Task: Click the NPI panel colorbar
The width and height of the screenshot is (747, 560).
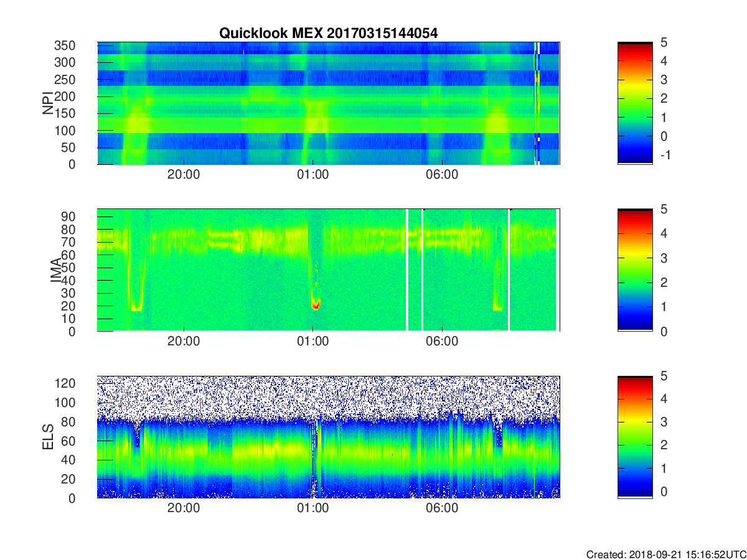Action: (635, 103)
